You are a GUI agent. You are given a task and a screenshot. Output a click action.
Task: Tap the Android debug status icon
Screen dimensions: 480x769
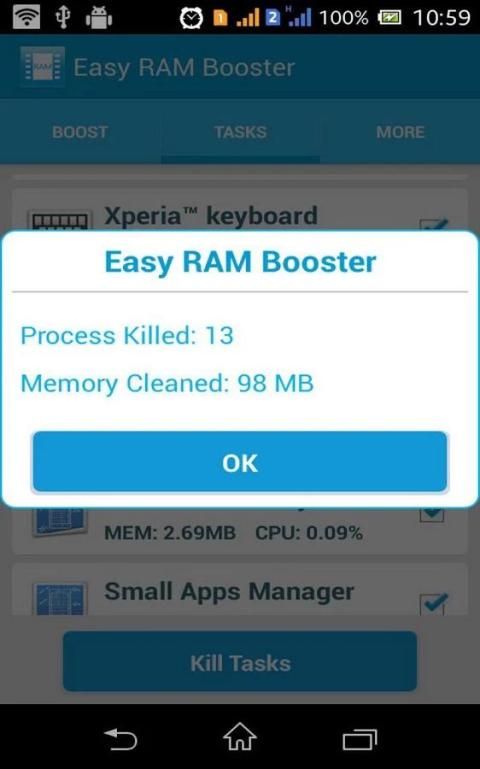[x=99, y=18]
